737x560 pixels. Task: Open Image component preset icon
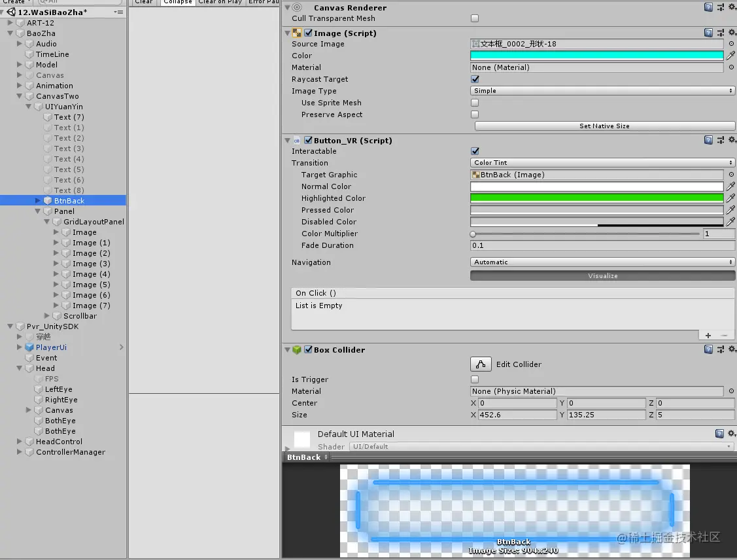(721, 33)
